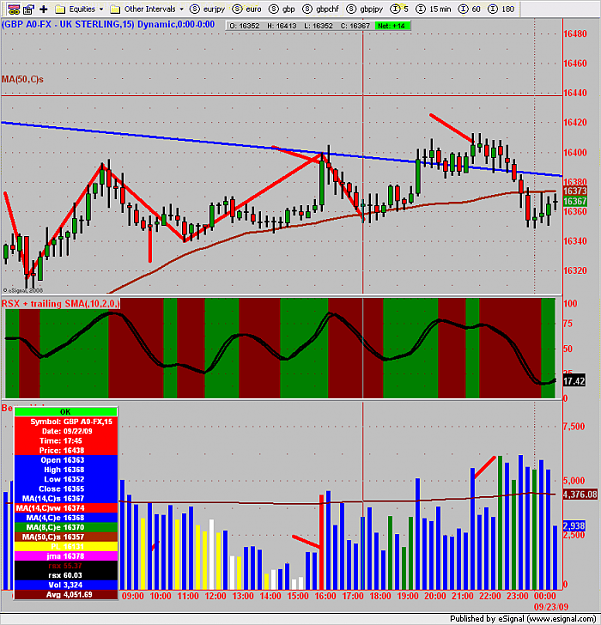The width and height of the screenshot is (601, 625).
Task: Click the 17.42 RSX value marker
Action: tap(574, 381)
